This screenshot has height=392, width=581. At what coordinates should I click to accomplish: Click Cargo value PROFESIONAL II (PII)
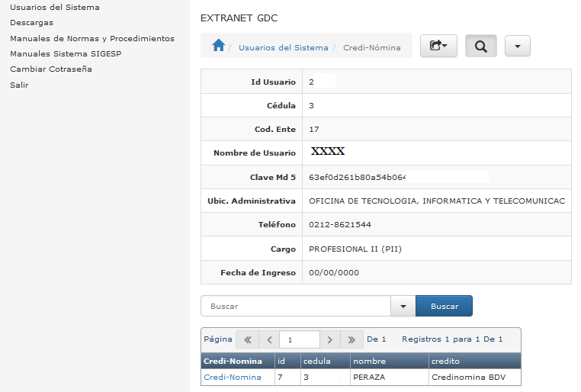click(355, 249)
